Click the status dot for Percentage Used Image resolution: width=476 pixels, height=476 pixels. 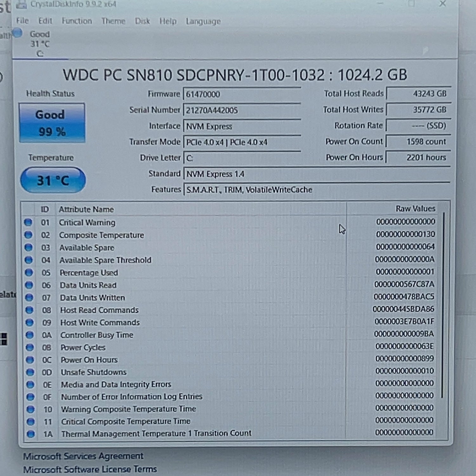coord(29,272)
